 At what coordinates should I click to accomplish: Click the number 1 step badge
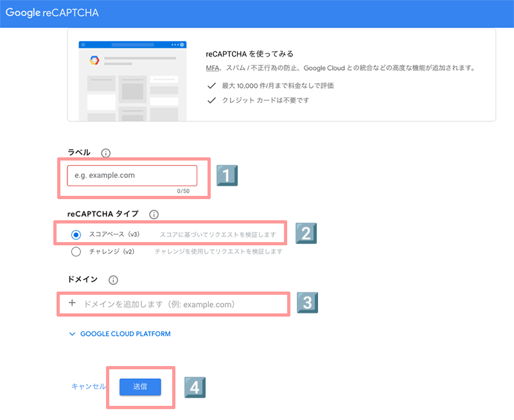coord(227,176)
